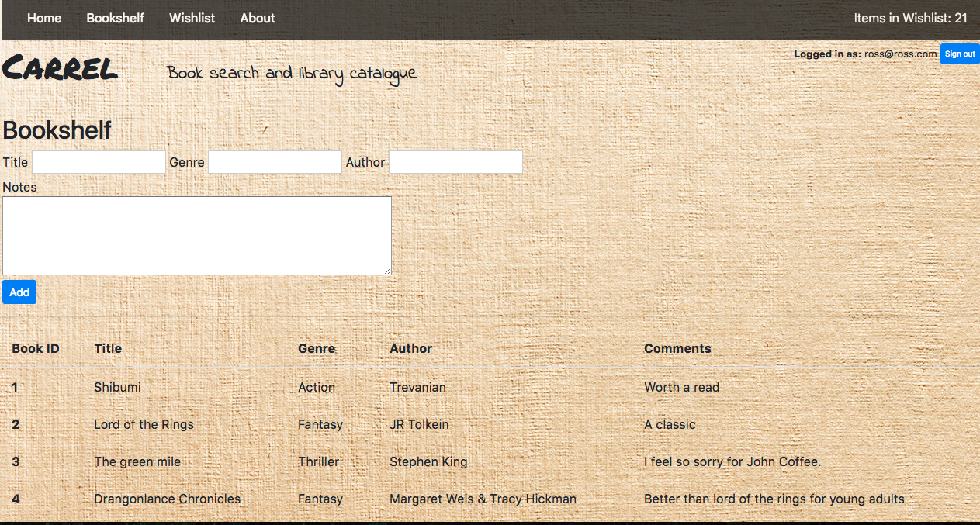Click the Notes textarea resize handle

387,271
